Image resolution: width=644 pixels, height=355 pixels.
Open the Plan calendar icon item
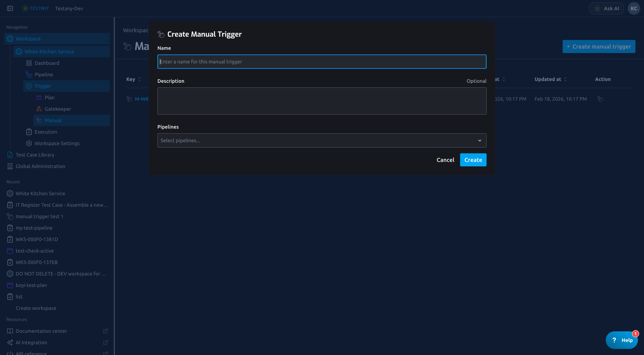tap(39, 98)
